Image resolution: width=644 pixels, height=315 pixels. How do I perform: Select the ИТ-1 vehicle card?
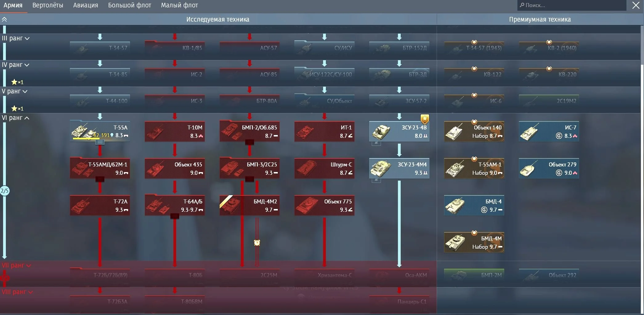324,131
